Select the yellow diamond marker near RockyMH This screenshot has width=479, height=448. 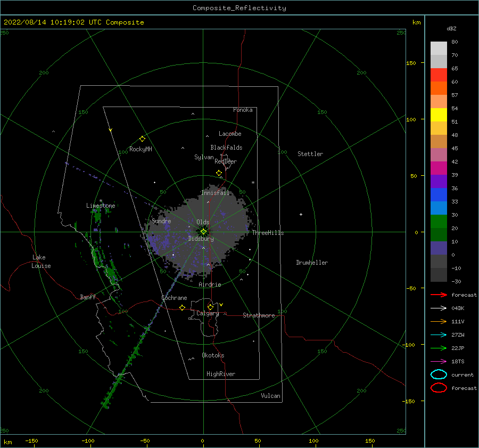[142, 139]
